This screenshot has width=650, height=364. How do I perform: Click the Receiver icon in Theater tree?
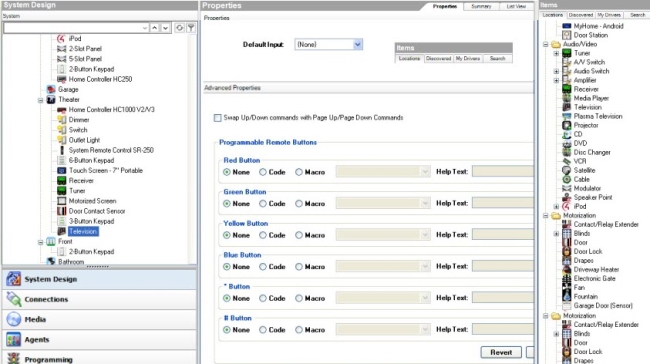tap(61, 181)
